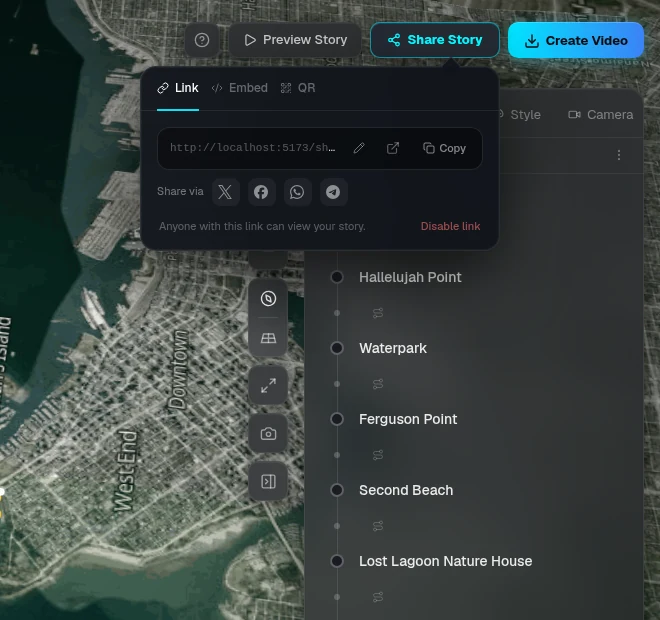The height and width of the screenshot is (620, 660).
Task: Open route segment icon below Hallelujah Point
Action: click(x=378, y=313)
